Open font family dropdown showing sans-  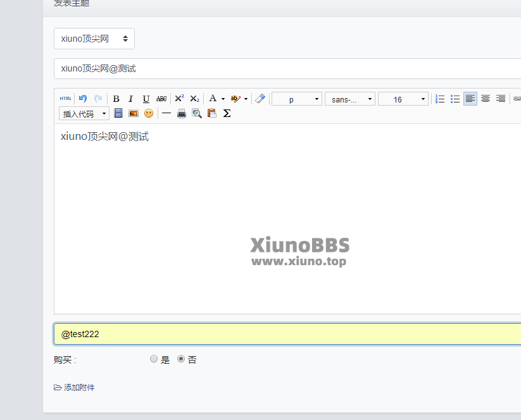(x=350, y=99)
